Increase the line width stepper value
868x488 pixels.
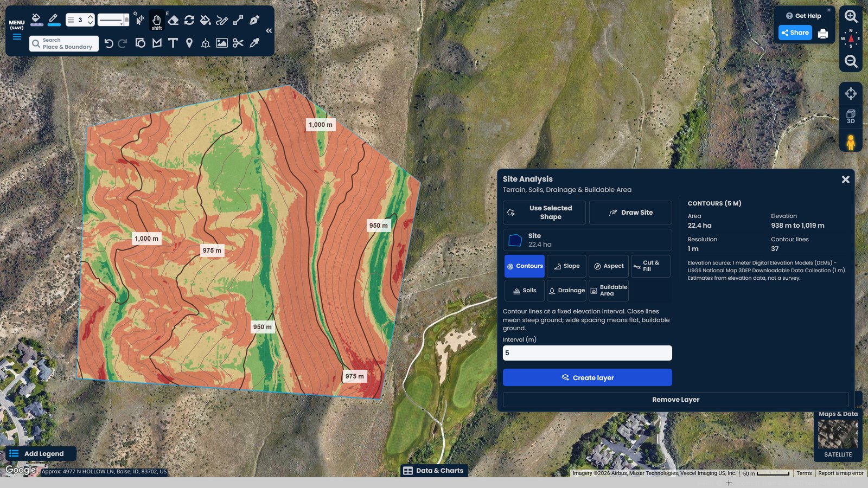[90, 17]
